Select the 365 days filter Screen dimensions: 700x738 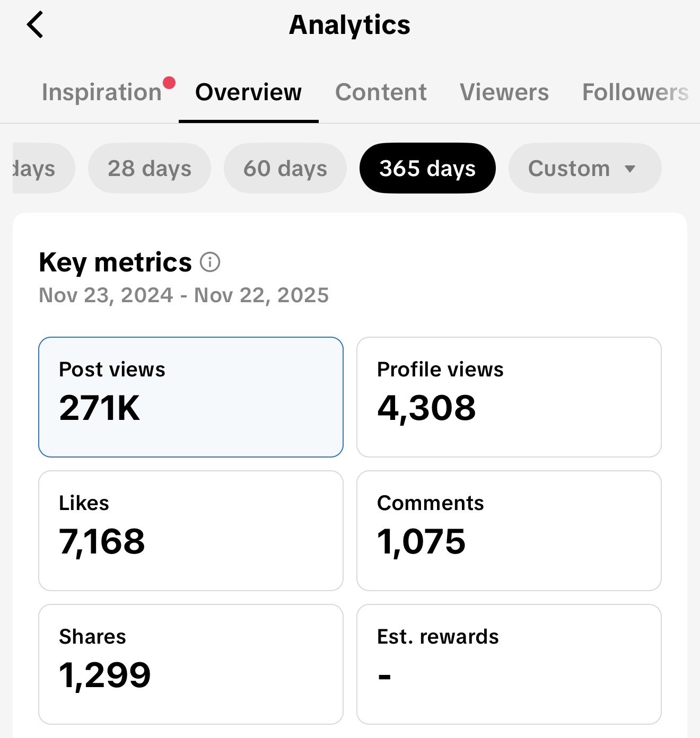click(x=427, y=168)
